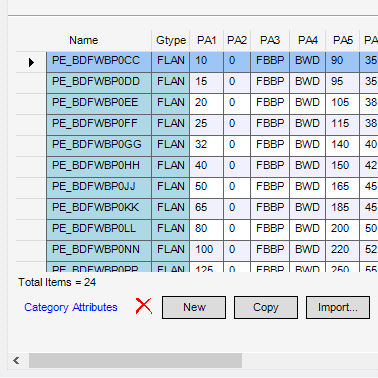Click the Total Items = 24 label

tap(57, 283)
